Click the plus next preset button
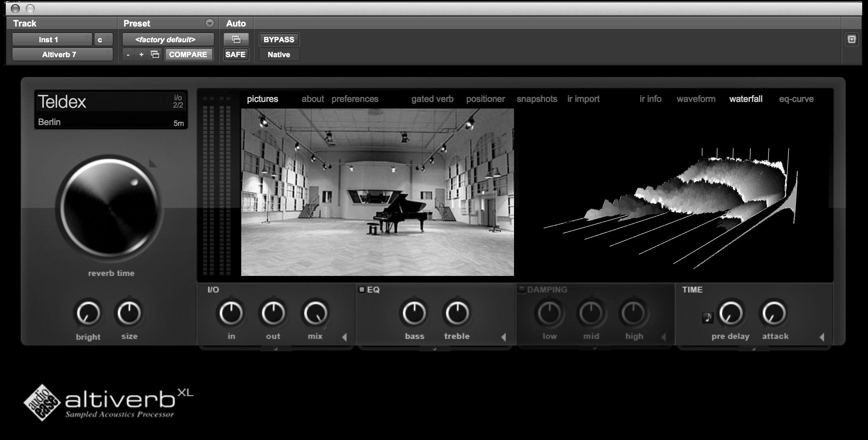Viewport: 868px width, 440px height. [x=141, y=54]
